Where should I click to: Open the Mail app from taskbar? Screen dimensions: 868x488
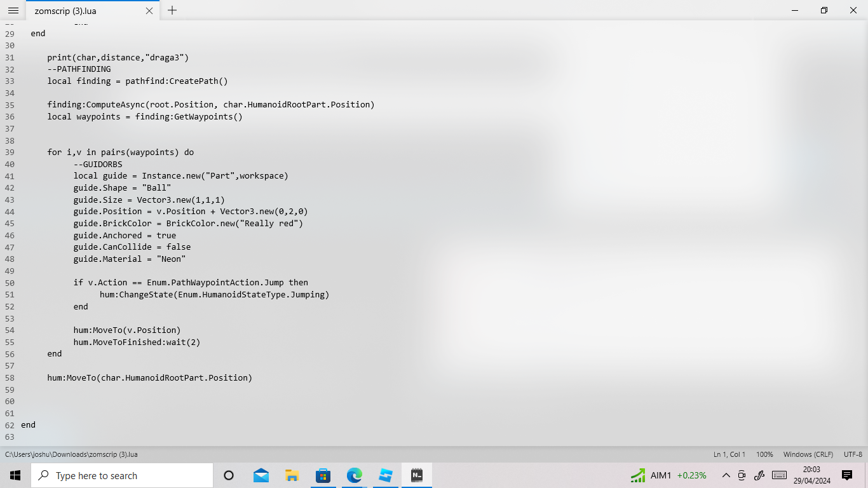[261, 475]
